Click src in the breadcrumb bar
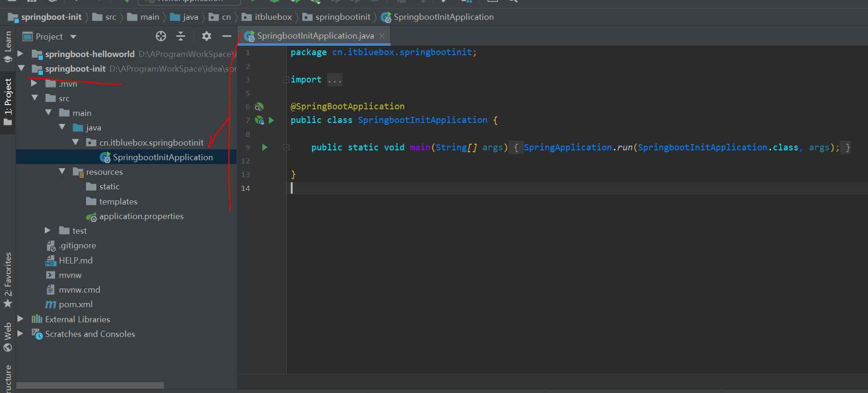This screenshot has width=868, height=393. pyautogui.click(x=111, y=17)
